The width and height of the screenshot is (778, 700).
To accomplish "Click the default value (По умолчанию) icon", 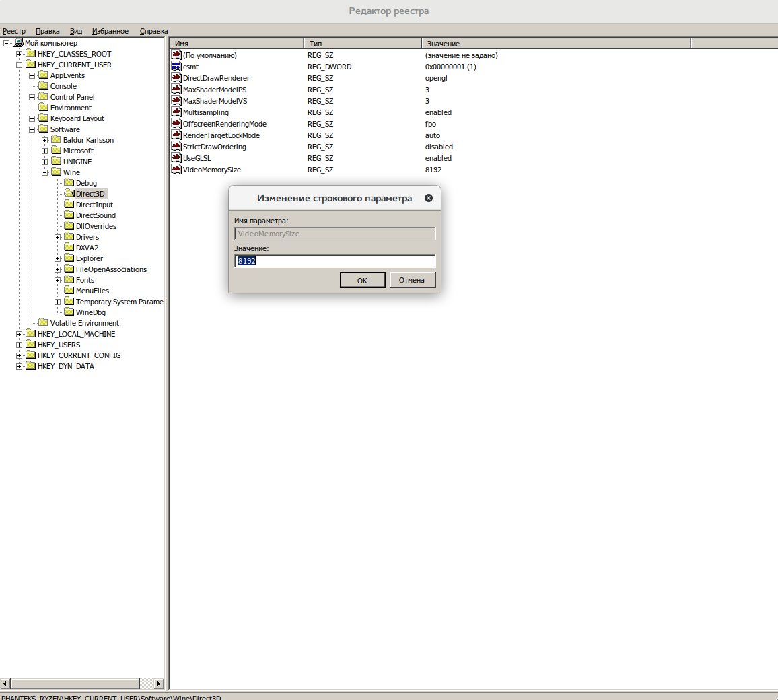I will click(x=176, y=55).
